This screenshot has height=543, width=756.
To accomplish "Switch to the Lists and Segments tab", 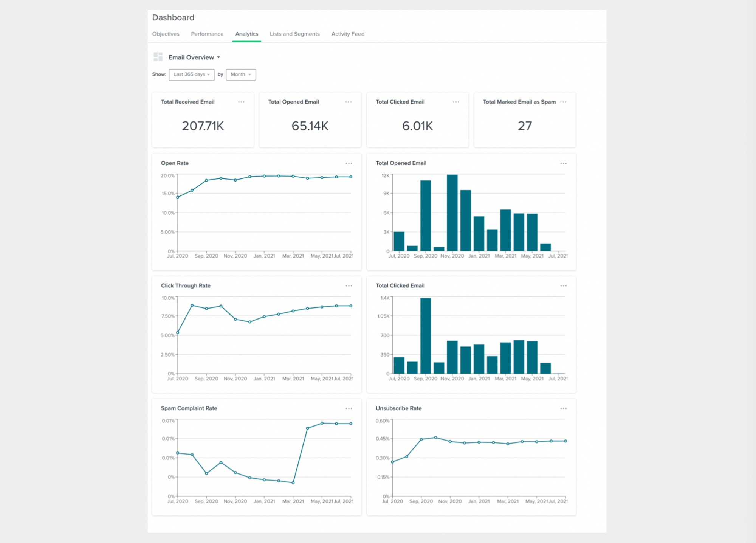I will point(294,34).
